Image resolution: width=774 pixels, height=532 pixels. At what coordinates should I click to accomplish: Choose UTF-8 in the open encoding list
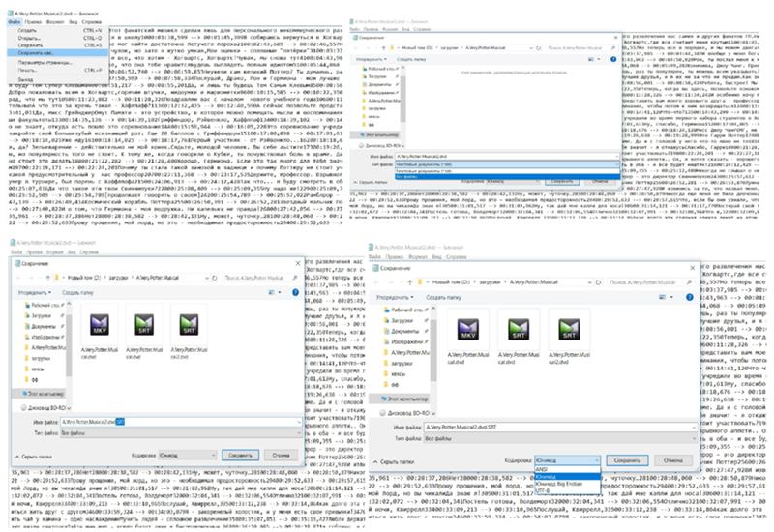coord(567,490)
